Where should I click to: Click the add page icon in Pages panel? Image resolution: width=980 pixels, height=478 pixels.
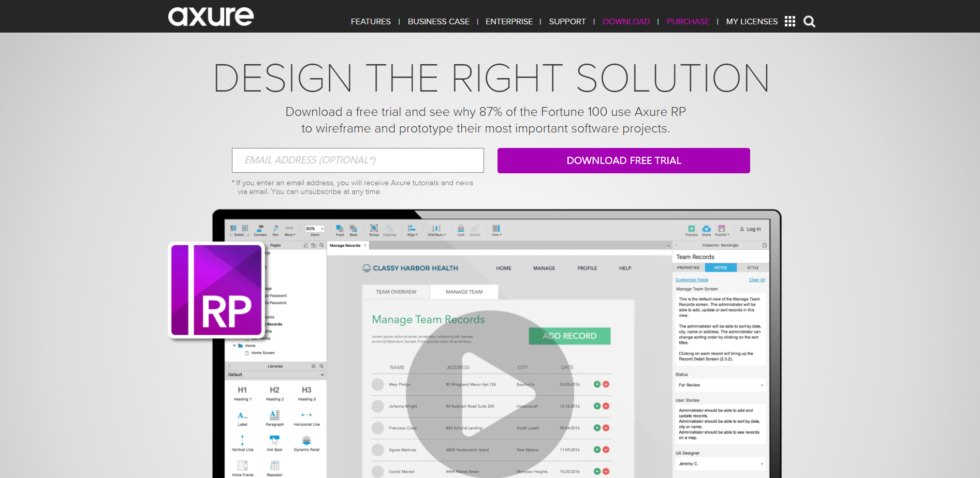pyautogui.click(x=305, y=245)
